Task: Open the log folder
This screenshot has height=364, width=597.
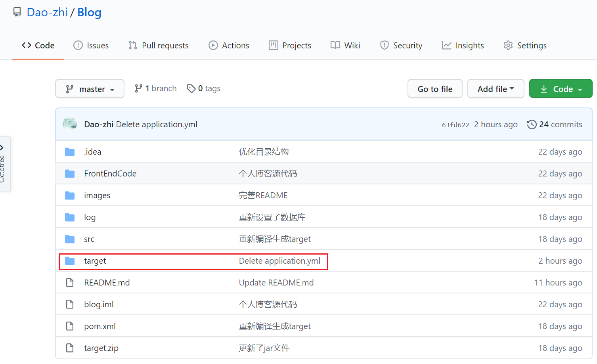Action: [90, 217]
